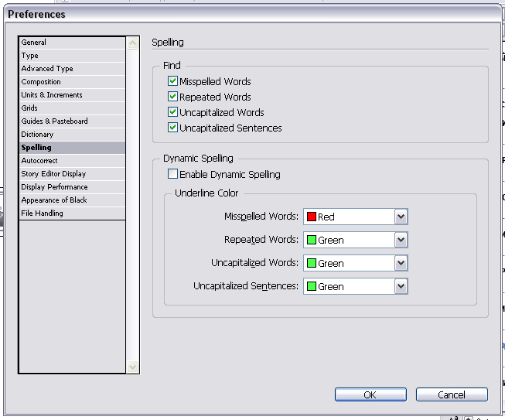Select Story Editor Display category
The width and height of the screenshot is (505, 420).
pos(72,174)
